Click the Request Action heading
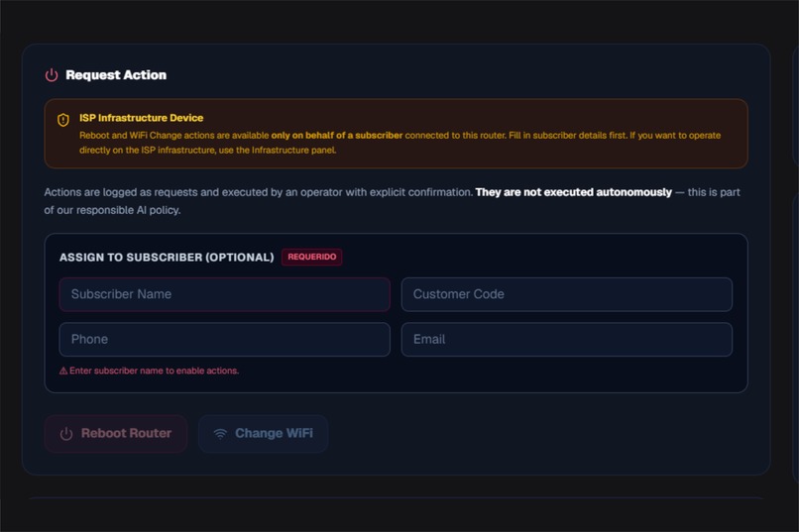The height and width of the screenshot is (532, 799). 116,75
